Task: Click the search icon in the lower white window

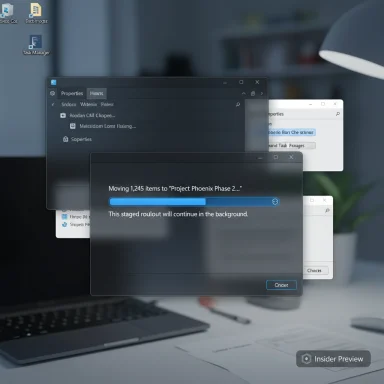Action: tap(327, 210)
